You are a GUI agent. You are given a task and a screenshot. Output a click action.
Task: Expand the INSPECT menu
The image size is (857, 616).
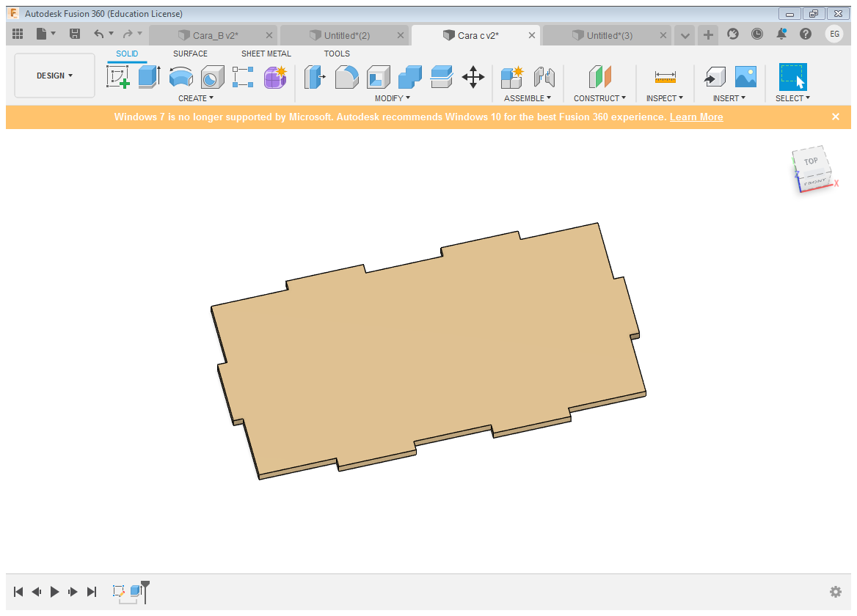pyautogui.click(x=665, y=98)
